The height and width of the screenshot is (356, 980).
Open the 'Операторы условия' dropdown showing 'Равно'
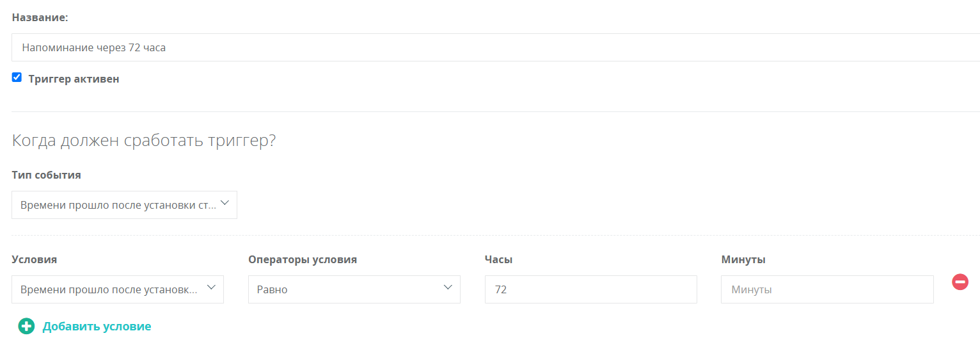click(354, 289)
